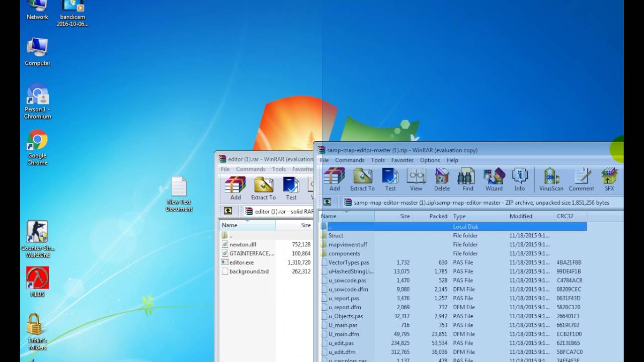The image size is (644, 362).
Task: Click the SFX toolbar icon
Action: point(609,179)
